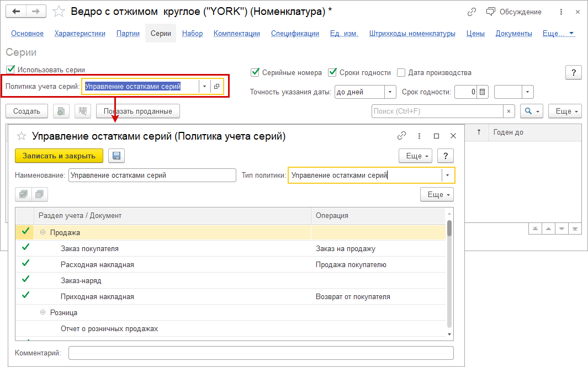Screen dimensions: 588x367
Task: Move row up with the up arrow button
Action: (x=548, y=228)
